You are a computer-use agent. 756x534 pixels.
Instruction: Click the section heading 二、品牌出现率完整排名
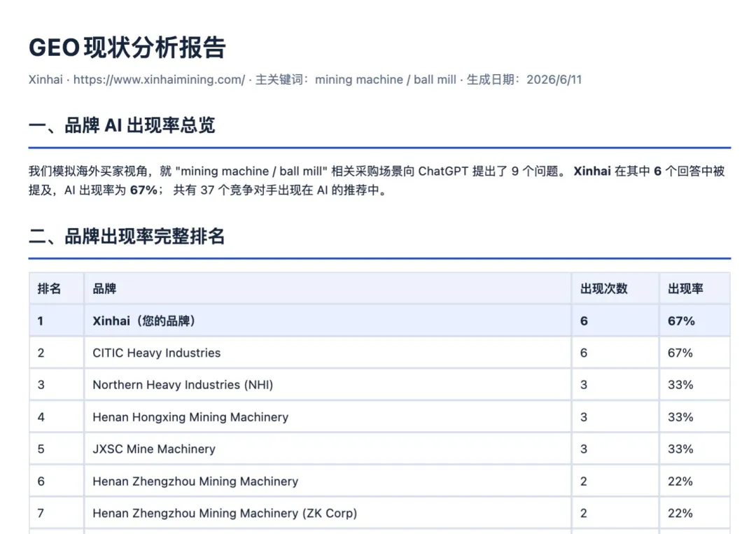pyautogui.click(x=126, y=237)
